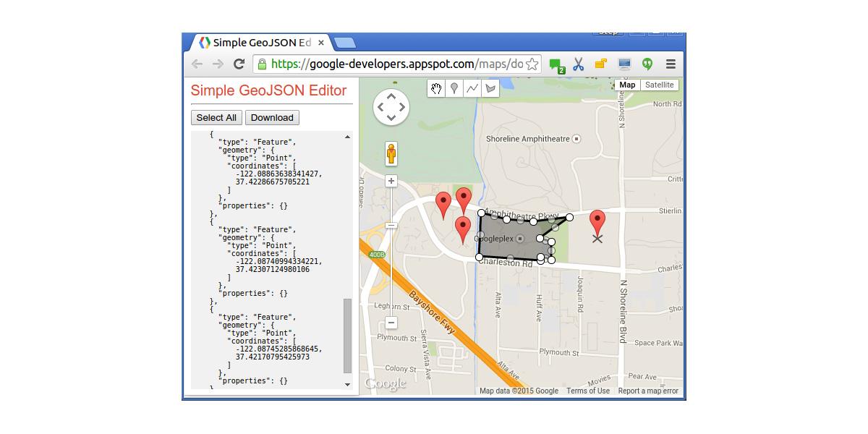Viewport: 868px width, 434px height.
Task: Zoom in with the plus button
Action: (391, 181)
